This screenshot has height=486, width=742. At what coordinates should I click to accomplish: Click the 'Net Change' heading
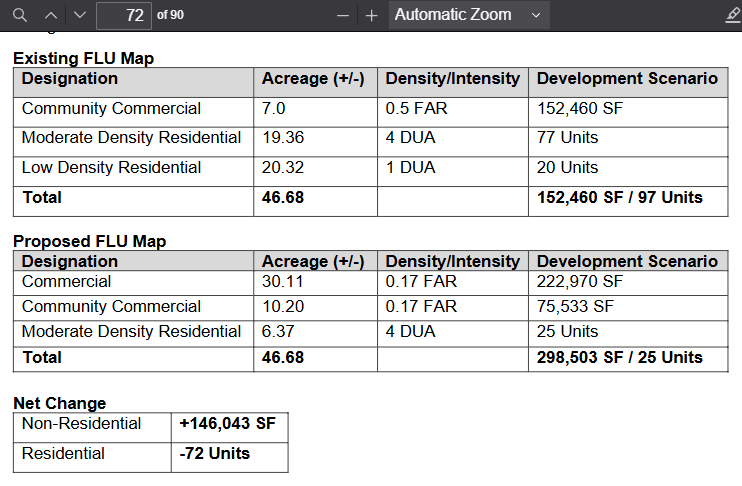click(60, 403)
